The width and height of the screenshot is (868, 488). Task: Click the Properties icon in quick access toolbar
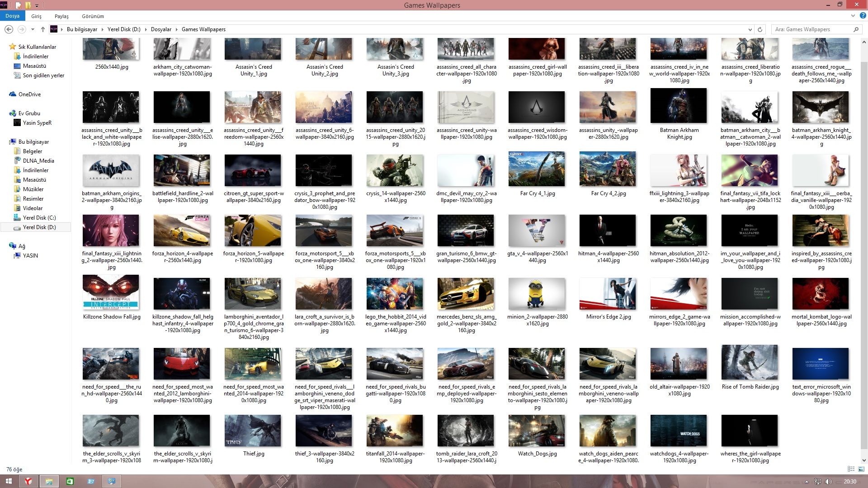pos(18,5)
